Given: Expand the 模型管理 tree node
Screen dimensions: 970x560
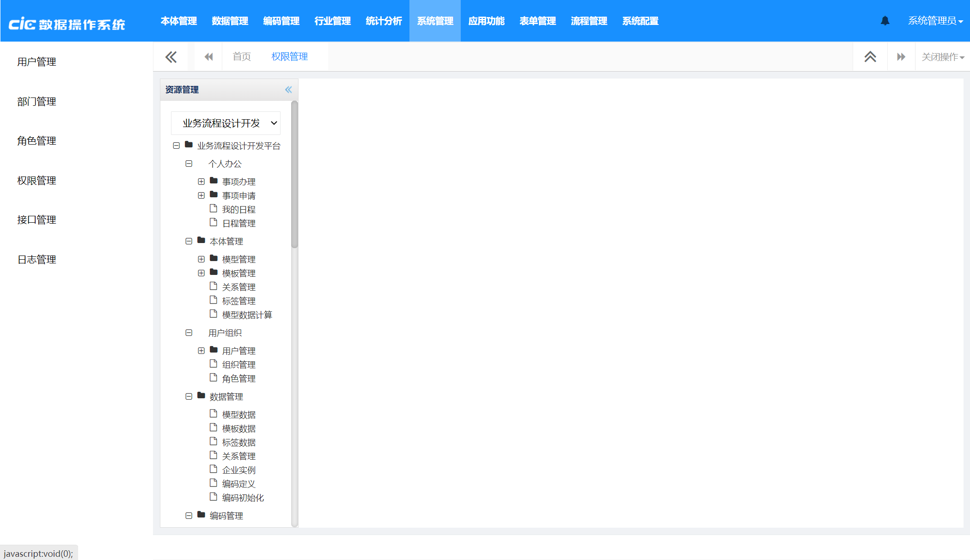Looking at the screenshot, I should (201, 259).
